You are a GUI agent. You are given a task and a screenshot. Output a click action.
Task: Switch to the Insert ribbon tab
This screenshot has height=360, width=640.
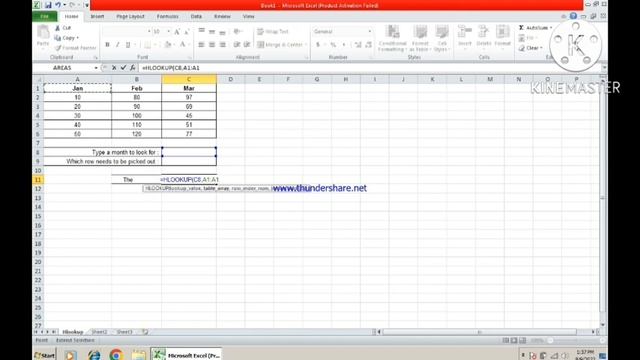pos(97,16)
